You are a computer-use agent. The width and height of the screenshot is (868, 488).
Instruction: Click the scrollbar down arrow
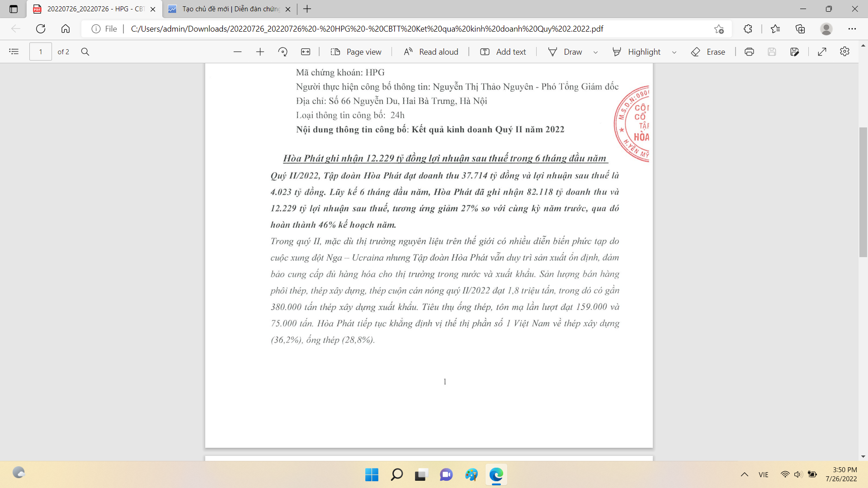coord(863,456)
